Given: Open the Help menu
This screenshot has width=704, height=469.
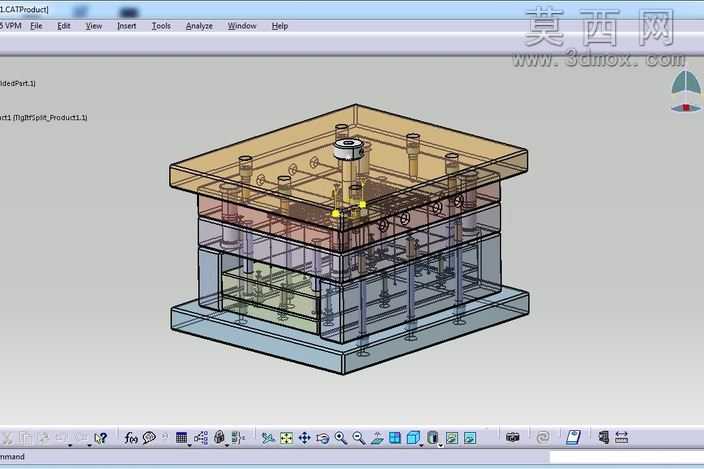Looking at the screenshot, I should (280, 26).
